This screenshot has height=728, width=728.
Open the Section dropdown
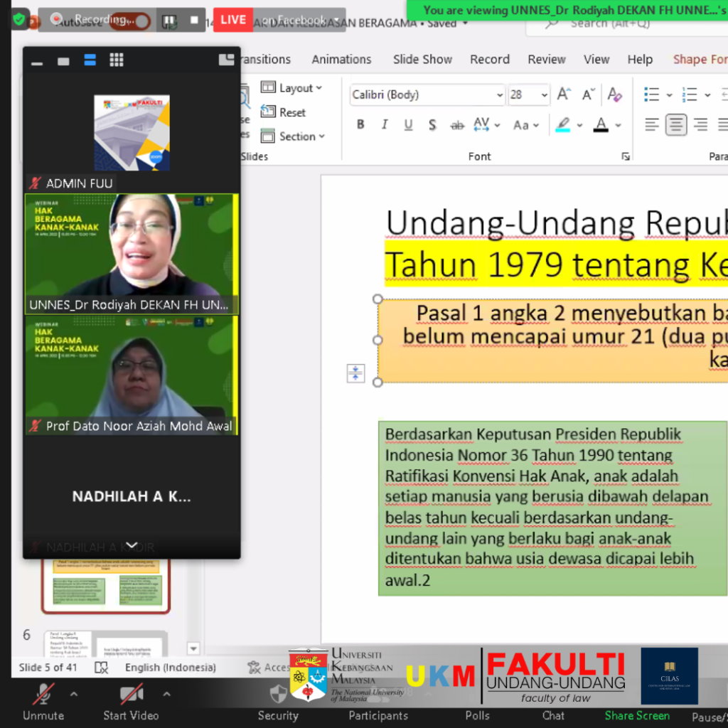(292, 136)
